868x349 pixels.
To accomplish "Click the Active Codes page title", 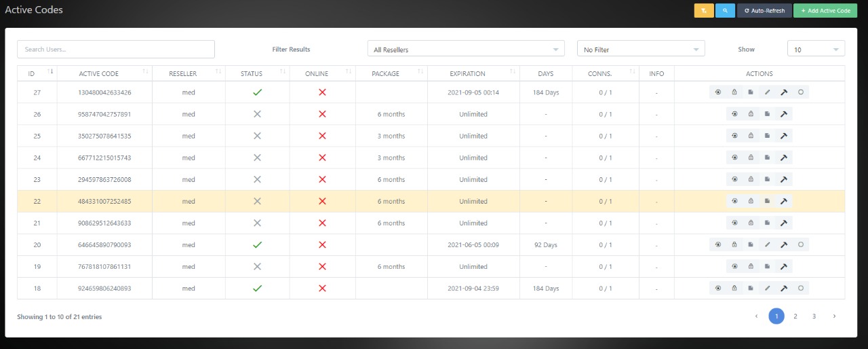I will (34, 10).
